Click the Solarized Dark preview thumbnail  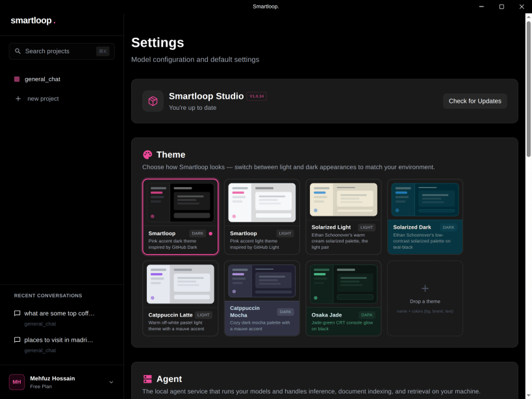[425, 200]
